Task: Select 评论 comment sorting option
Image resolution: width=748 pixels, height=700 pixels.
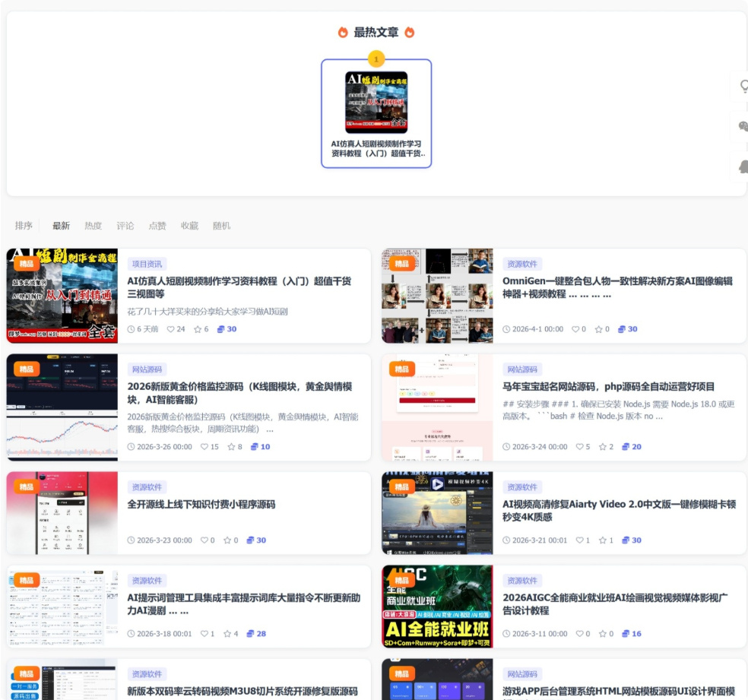Action: coord(125,225)
